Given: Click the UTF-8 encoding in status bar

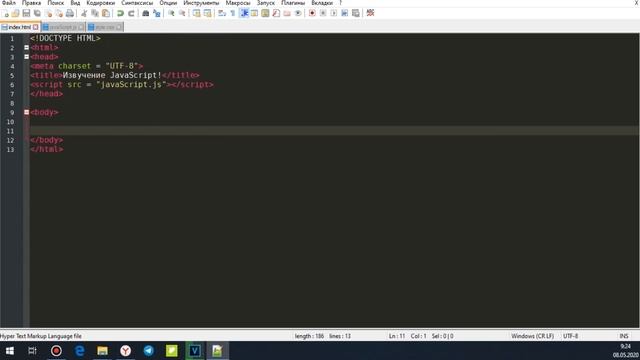Looking at the screenshot, I should coord(570,336).
